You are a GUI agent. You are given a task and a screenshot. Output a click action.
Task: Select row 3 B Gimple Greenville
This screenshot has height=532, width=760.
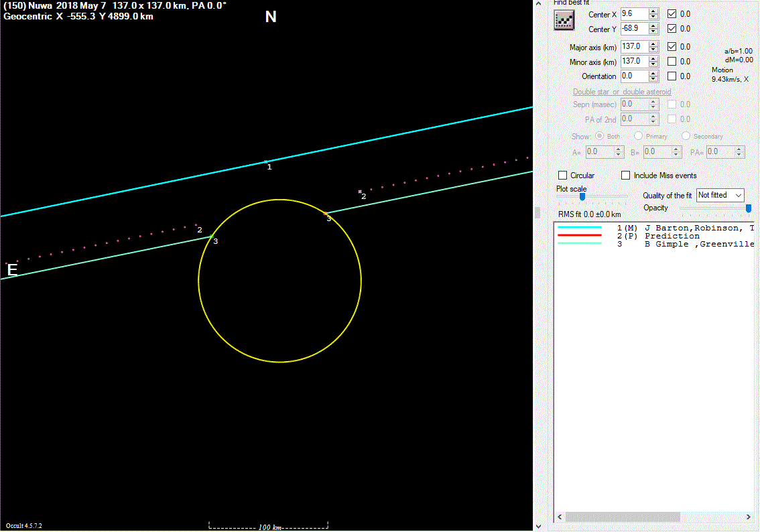654,244
